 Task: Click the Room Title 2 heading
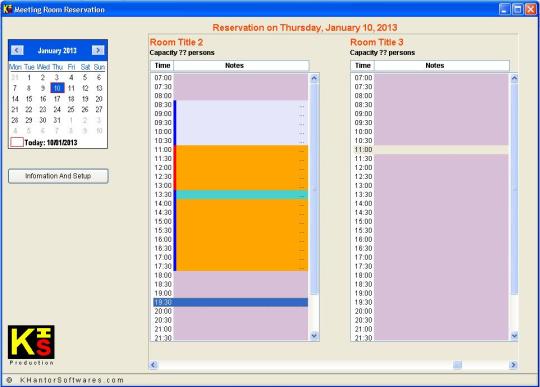click(x=176, y=42)
